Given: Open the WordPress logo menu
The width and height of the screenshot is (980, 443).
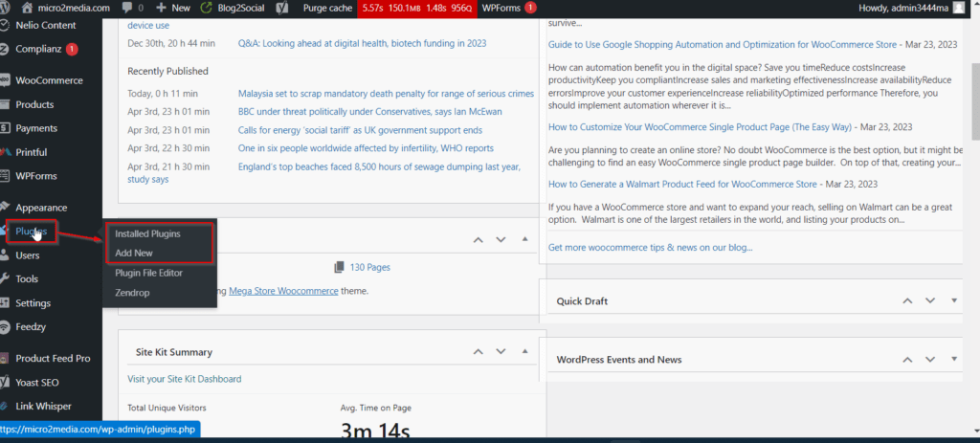Looking at the screenshot, I should click(6, 8).
